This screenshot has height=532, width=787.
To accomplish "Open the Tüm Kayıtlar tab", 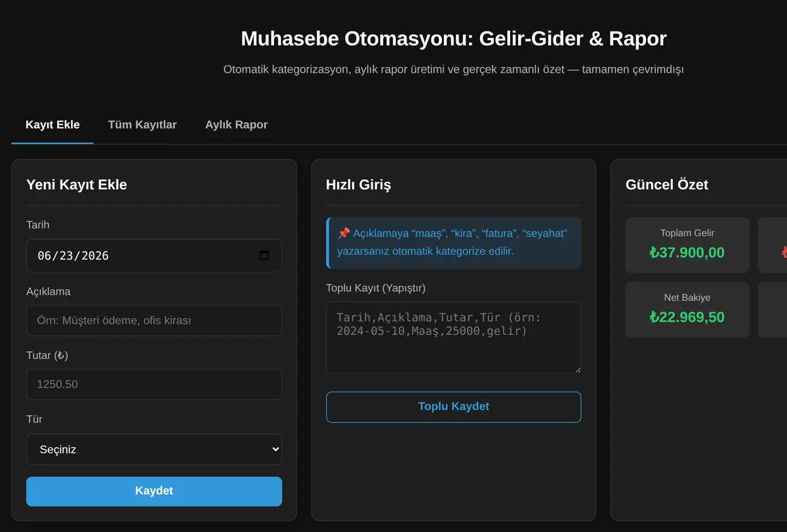I will point(142,125).
